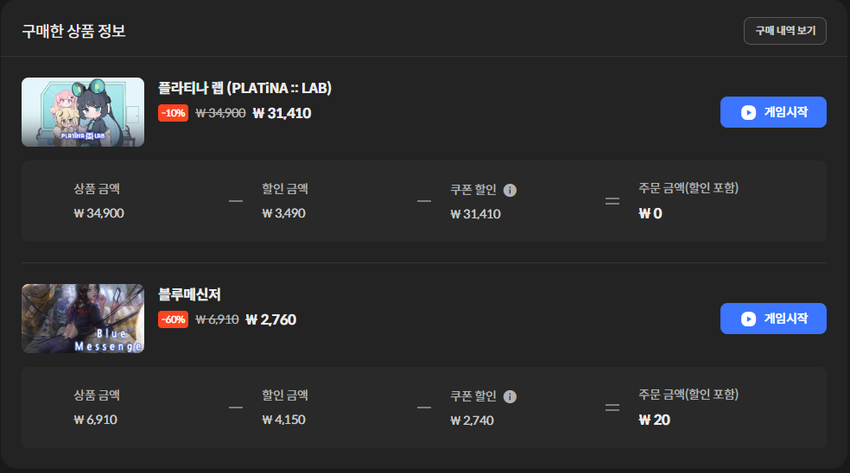Click the play icon in 블루메신저 게임시작
This screenshot has width=850, height=473.
[748, 319]
